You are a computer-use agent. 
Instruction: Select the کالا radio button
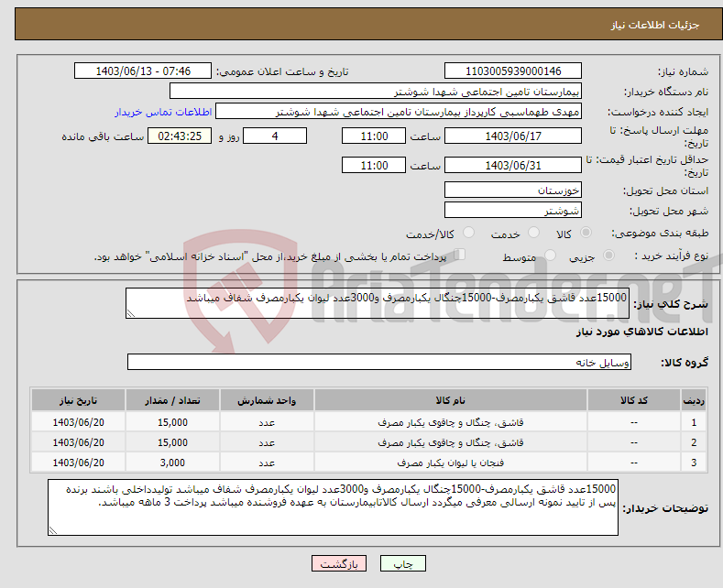586,233
